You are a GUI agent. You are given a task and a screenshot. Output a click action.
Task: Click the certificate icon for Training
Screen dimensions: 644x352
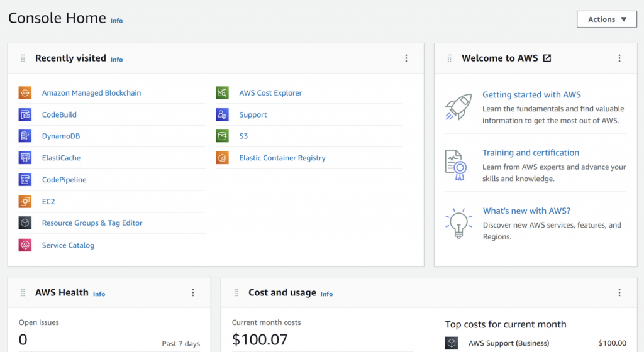click(456, 165)
